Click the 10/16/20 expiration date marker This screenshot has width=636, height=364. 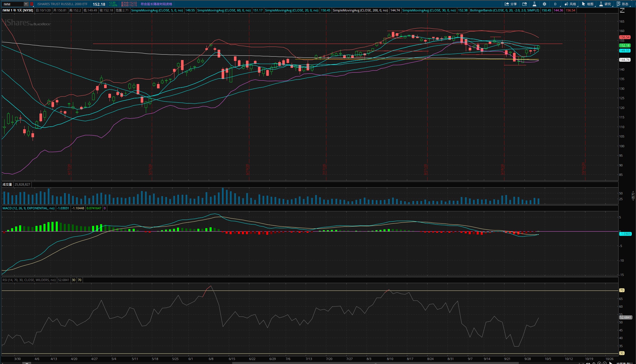(x=583, y=169)
